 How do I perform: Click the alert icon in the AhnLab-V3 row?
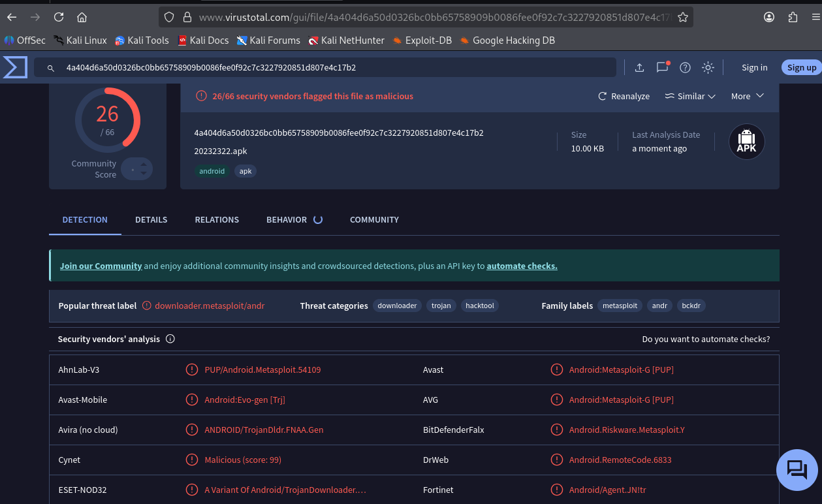point(192,370)
